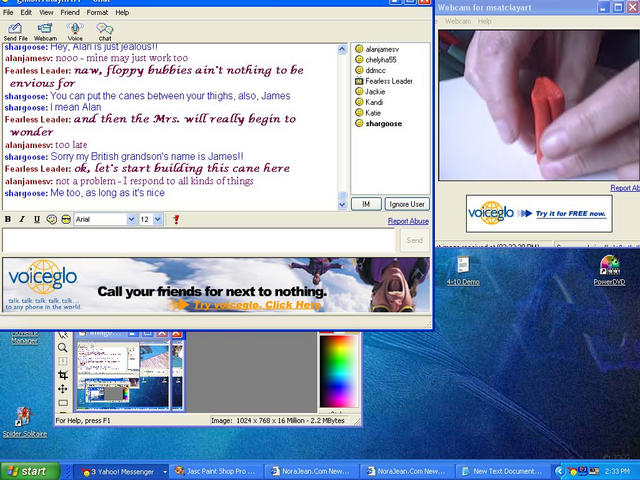Open the Friend menu
Image resolution: width=640 pixels, height=480 pixels.
click(70, 13)
